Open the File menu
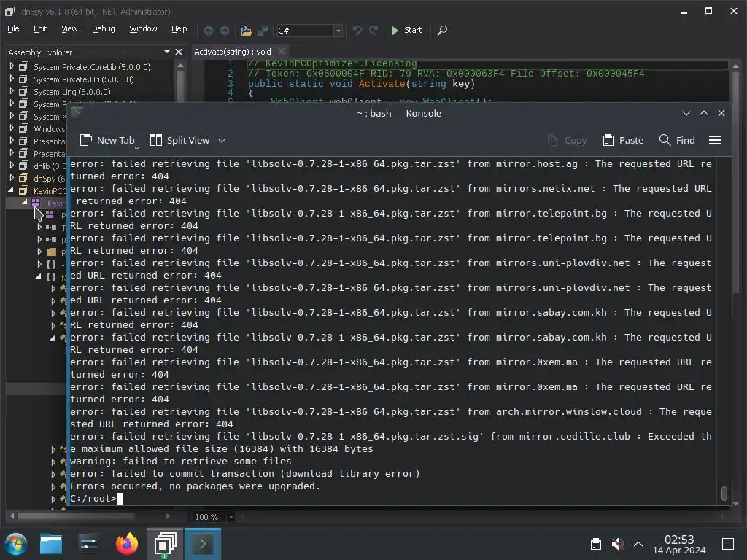Viewport: 747px width, 560px height. pos(13,28)
